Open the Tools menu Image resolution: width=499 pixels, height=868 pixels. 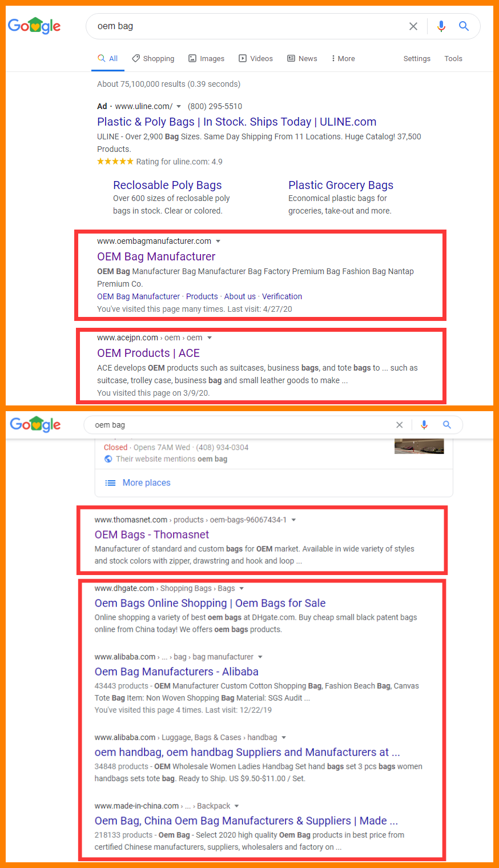click(453, 59)
